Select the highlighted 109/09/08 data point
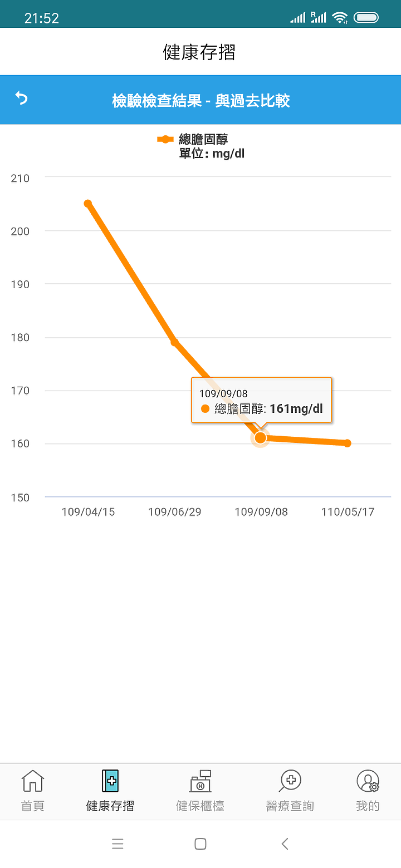 pyautogui.click(x=261, y=438)
